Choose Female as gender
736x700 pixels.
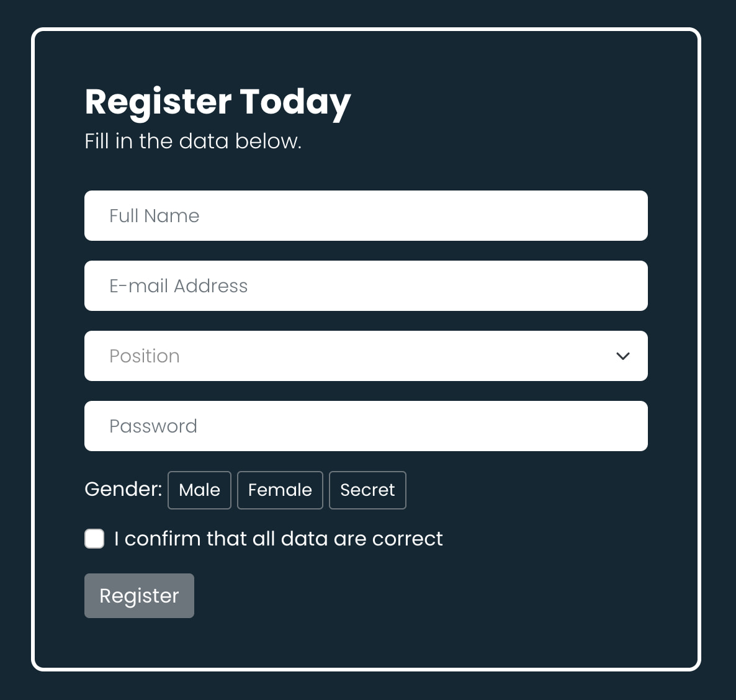pyautogui.click(x=280, y=490)
